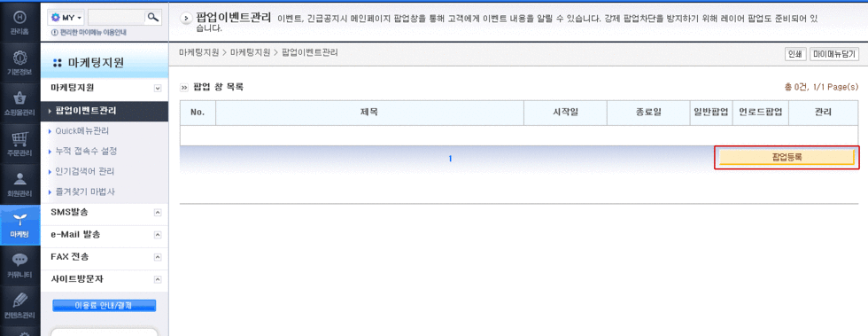Expand the 사이트방문자 section
The width and height of the screenshot is (868, 336).
tap(158, 279)
